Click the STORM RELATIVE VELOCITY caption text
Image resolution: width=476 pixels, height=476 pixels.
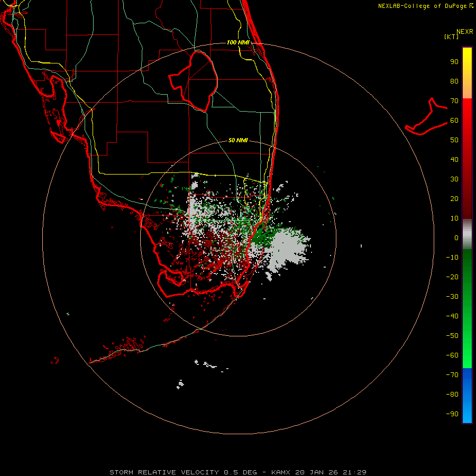tap(164, 472)
